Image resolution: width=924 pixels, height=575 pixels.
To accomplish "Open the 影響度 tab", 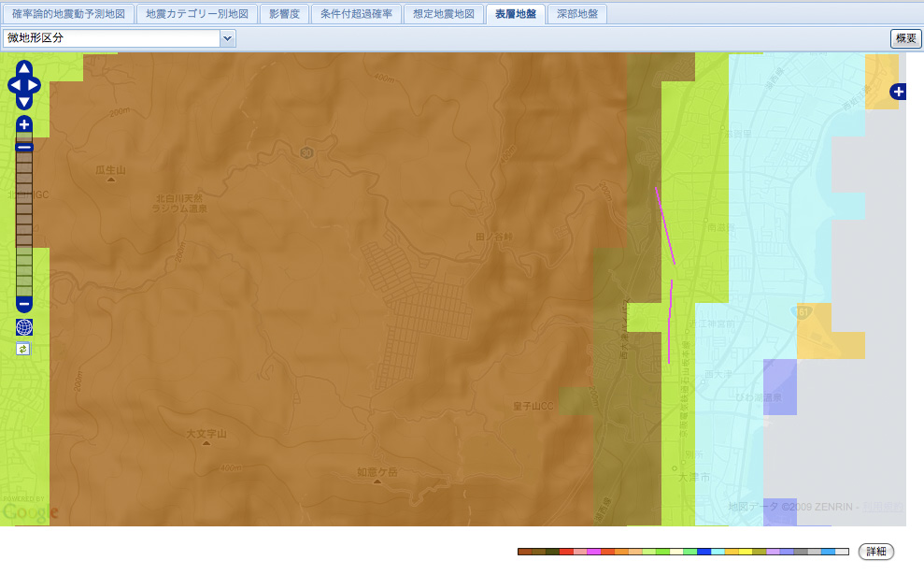I will [x=285, y=14].
